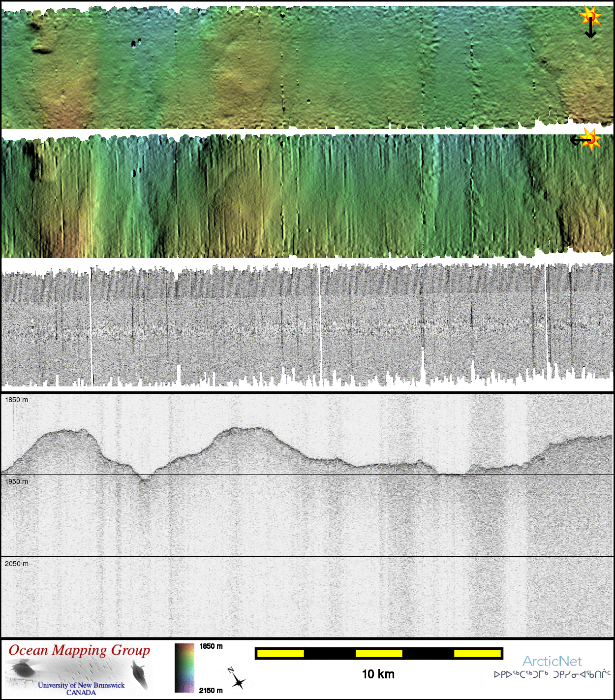Click the rightmost yellow scale bar segment
This screenshot has width=615, height=700.
[477, 653]
